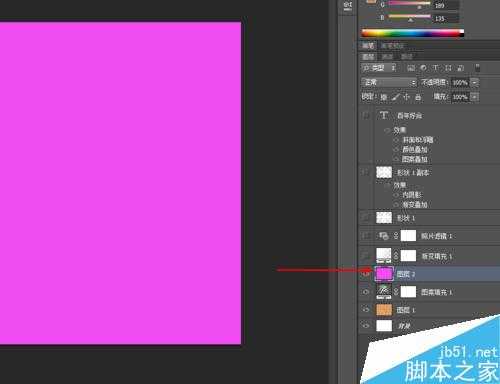Click the 照片滤镜 1 layer mask thumbnail

[408, 236]
